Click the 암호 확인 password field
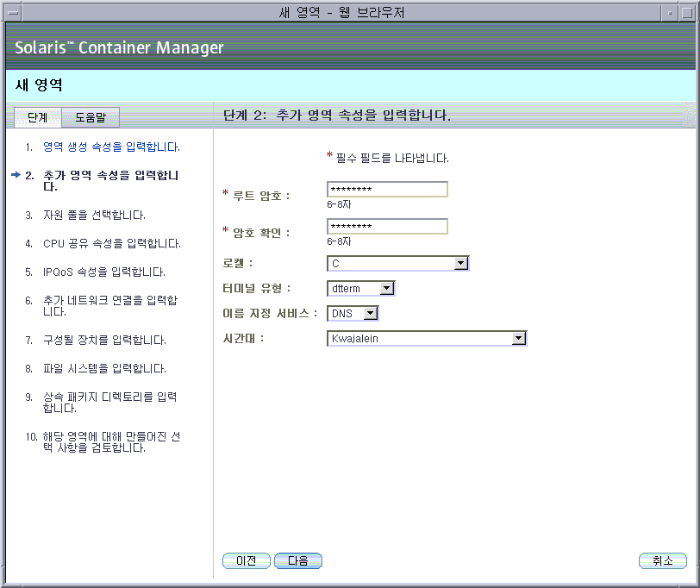This screenshot has height=588, width=700. (387, 227)
